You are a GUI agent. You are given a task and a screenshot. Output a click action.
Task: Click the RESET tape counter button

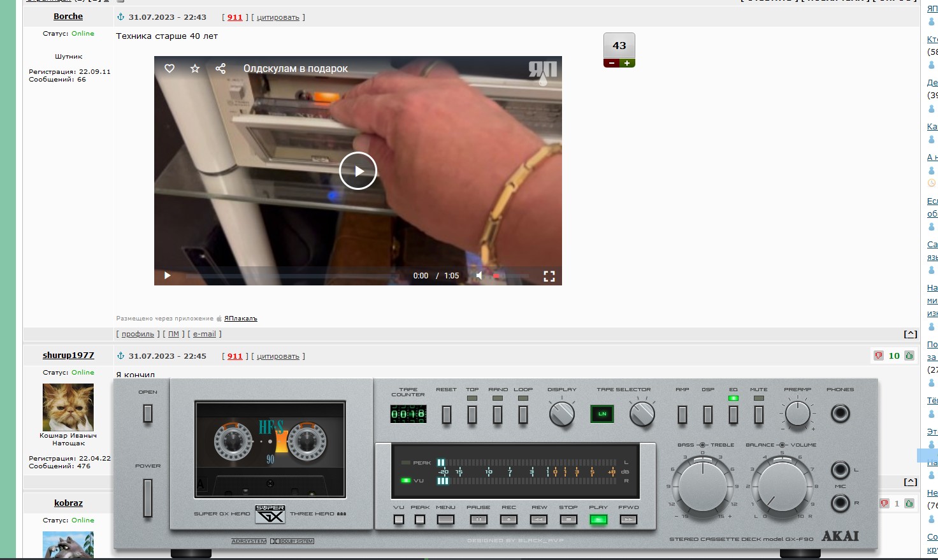click(x=447, y=414)
